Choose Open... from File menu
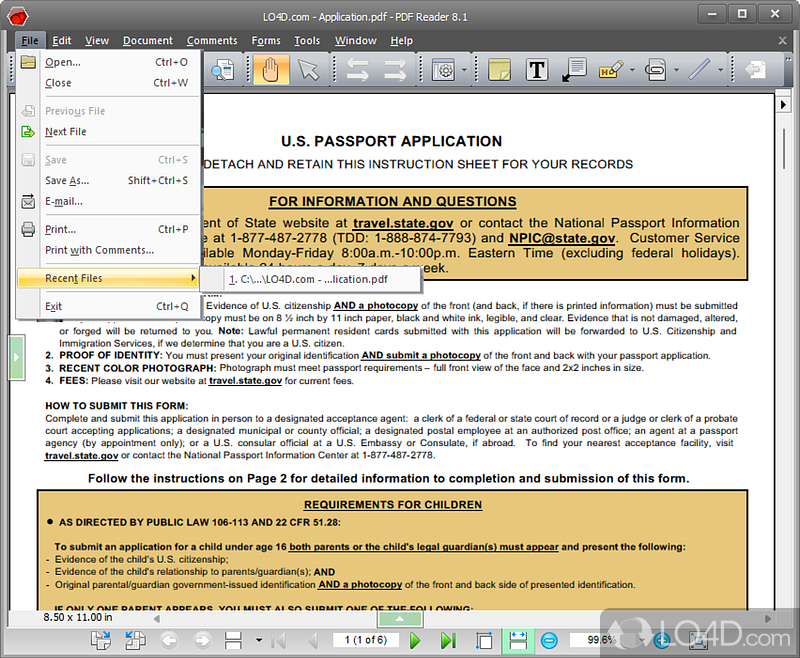Screen dimensions: 800x658 coord(108,62)
